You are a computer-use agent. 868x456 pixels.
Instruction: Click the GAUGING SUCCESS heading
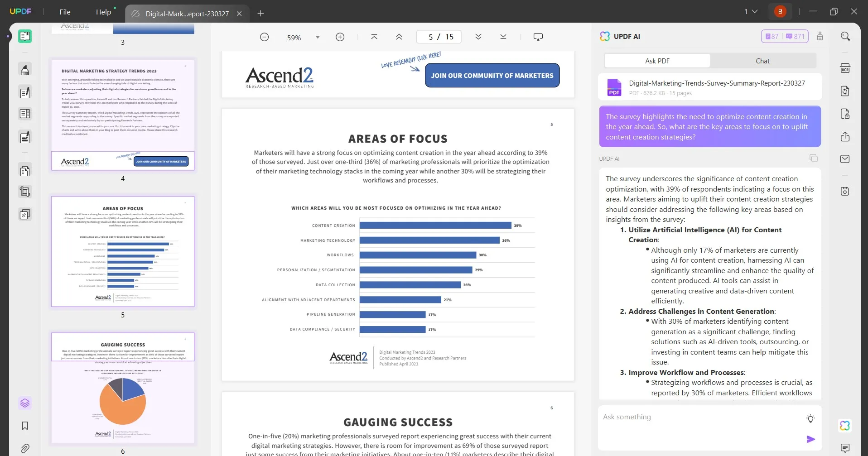click(x=398, y=422)
